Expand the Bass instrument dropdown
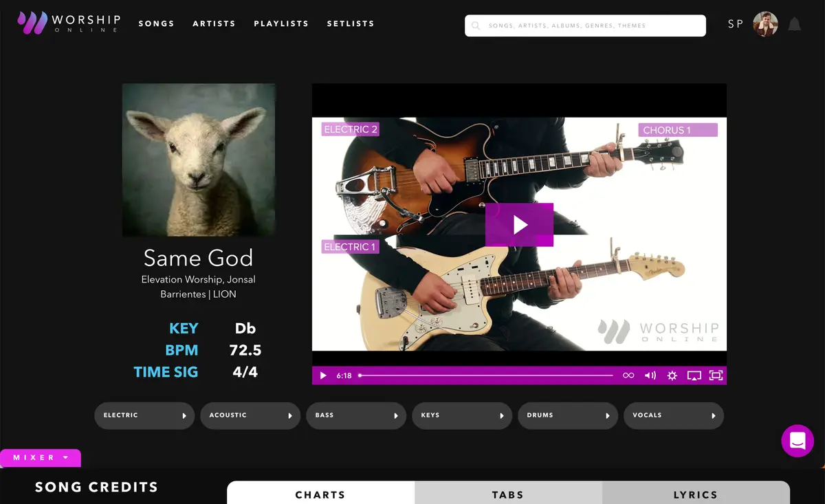The width and height of the screenshot is (825, 504). pyautogui.click(x=356, y=415)
